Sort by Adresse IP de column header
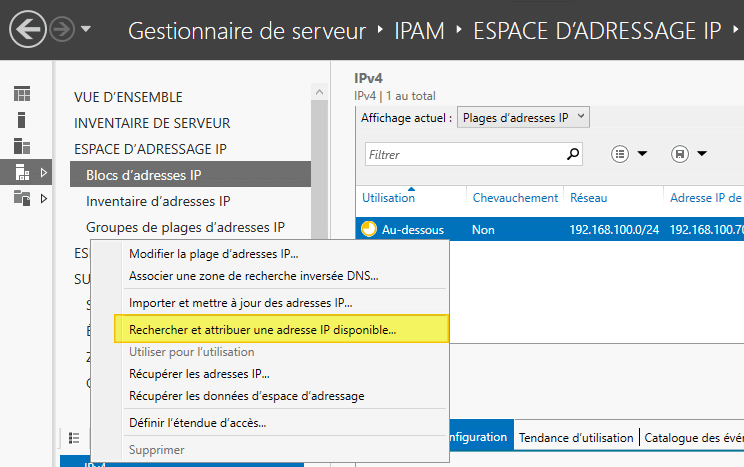Image resolution: width=744 pixels, height=467 pixels. [707, 198]
